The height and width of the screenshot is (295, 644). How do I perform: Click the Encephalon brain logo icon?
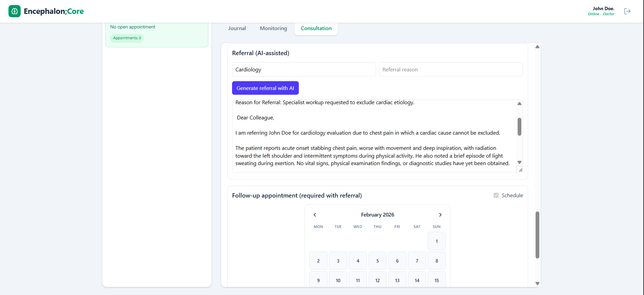15,11
